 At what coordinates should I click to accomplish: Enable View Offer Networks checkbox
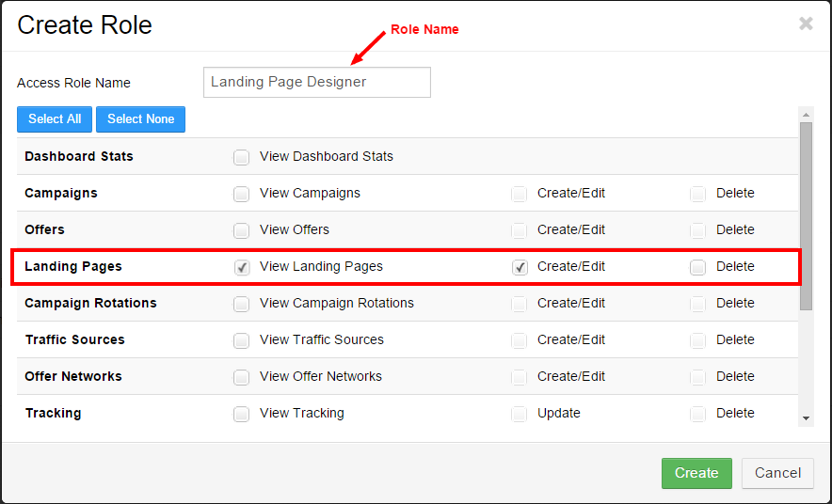point(242,377)
